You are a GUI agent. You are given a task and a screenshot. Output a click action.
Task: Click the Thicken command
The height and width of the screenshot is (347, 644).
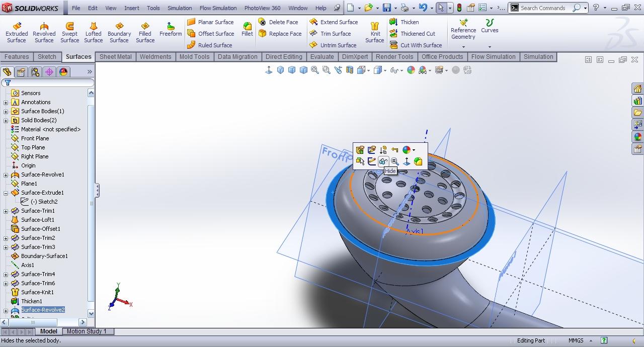tap(404, 22)
